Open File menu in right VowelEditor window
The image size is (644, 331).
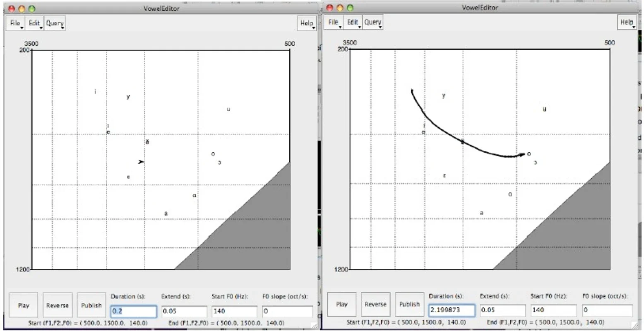334,22
